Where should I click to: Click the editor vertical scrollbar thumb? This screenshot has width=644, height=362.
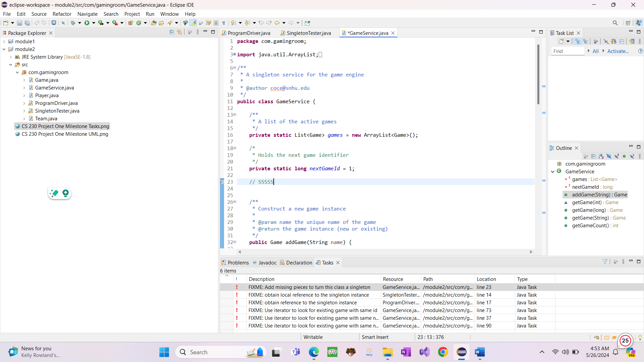click(x=538, y=74)
